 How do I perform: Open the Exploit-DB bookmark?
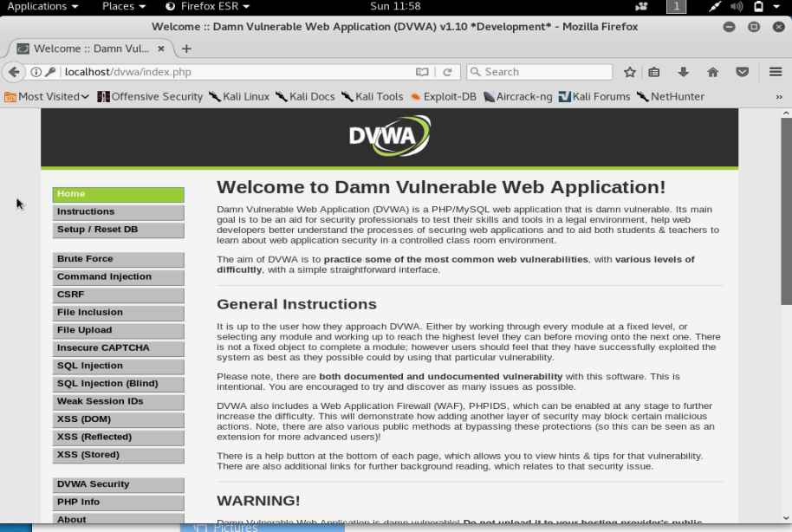[x=443, y=96]
